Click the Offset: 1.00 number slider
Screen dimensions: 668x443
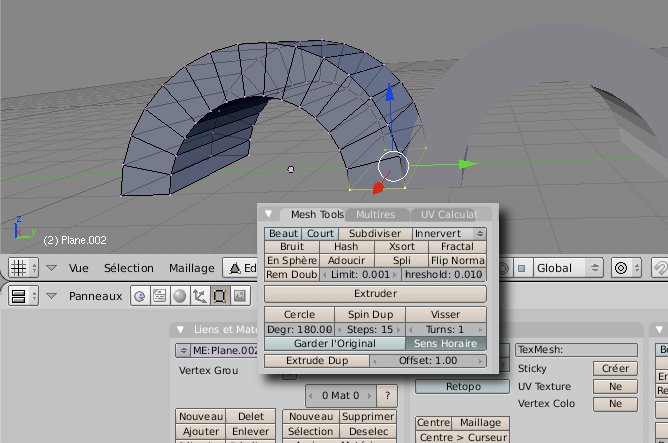pyautogui.click(x=428, y=360)
